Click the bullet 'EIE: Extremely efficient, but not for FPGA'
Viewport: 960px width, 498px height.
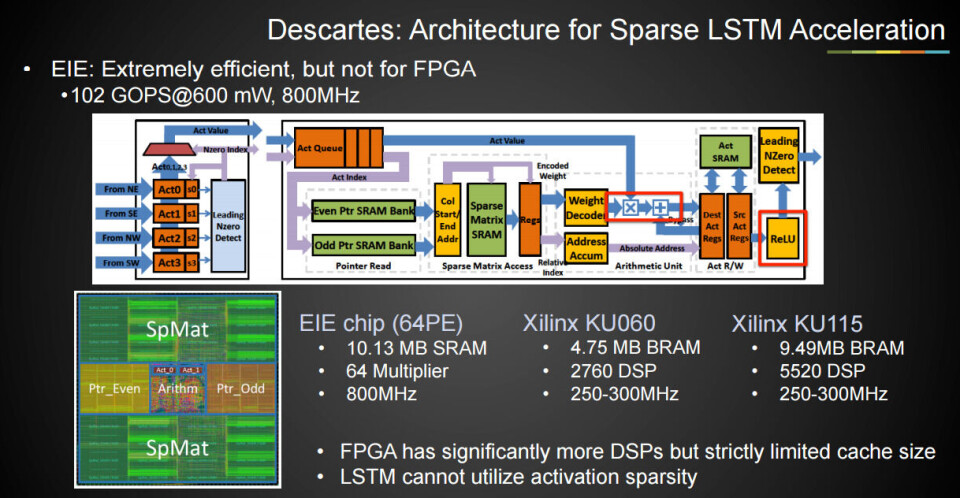pyautogui.click(x=263, y=69)
